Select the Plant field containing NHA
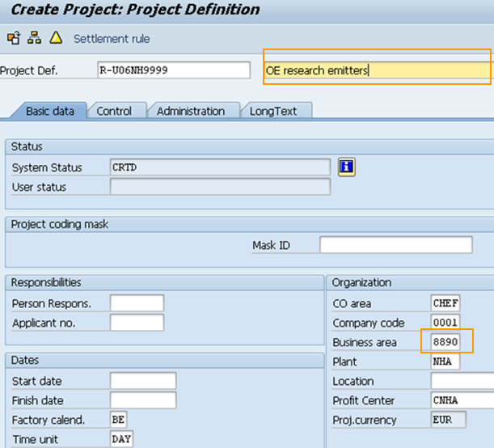 pyautogui.click(x=445, y=361)
